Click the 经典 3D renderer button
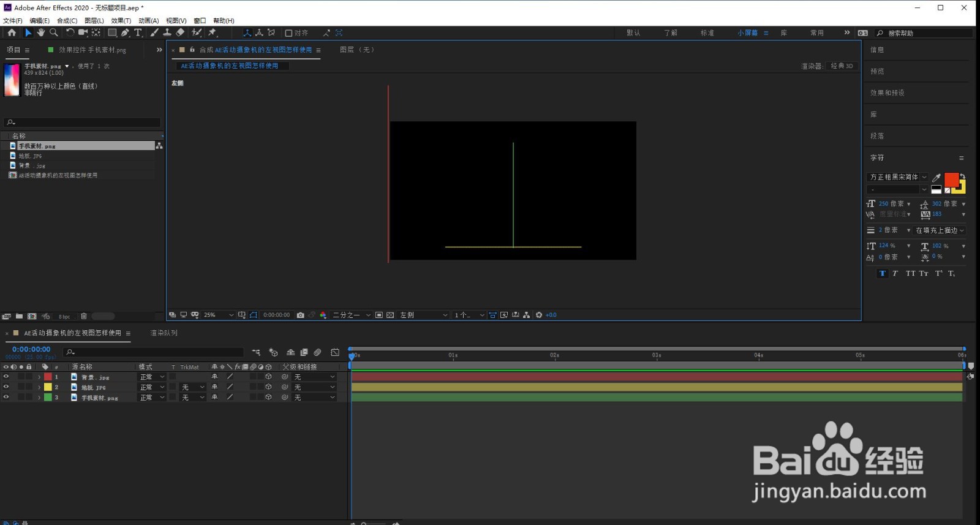The width and height of the screenshot is (980, 525). pyautogui.click(x=842, y=66)
